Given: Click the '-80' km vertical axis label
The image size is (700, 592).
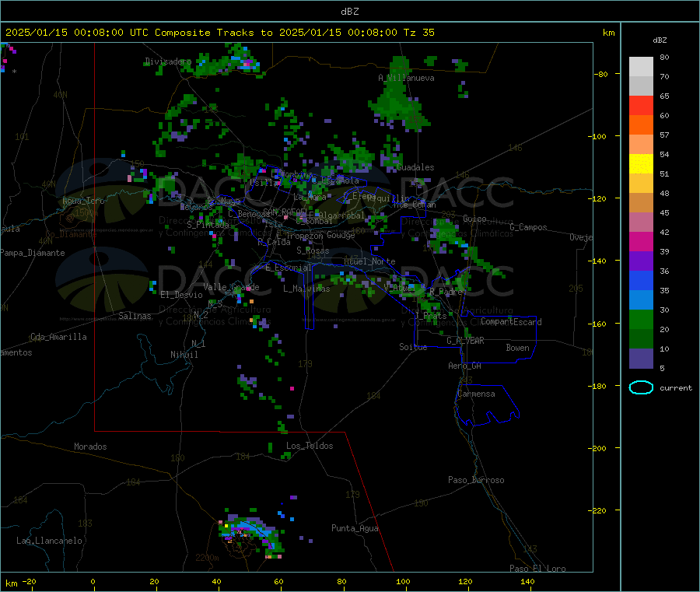Looking at the screenshot, I should (600, 74).
